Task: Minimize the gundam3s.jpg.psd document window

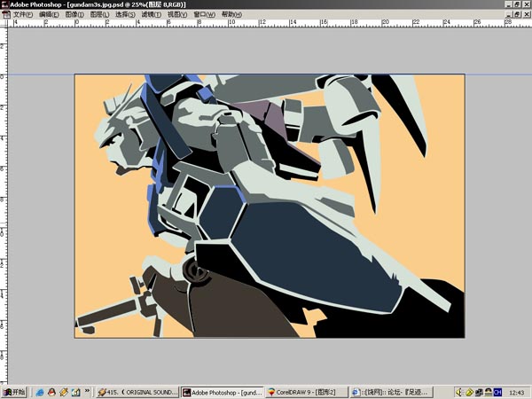Action: coord(508,14)
